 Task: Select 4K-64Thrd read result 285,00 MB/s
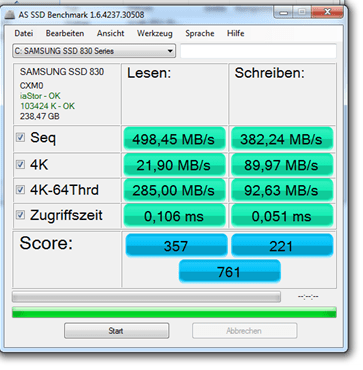click(x=174, y=190)
